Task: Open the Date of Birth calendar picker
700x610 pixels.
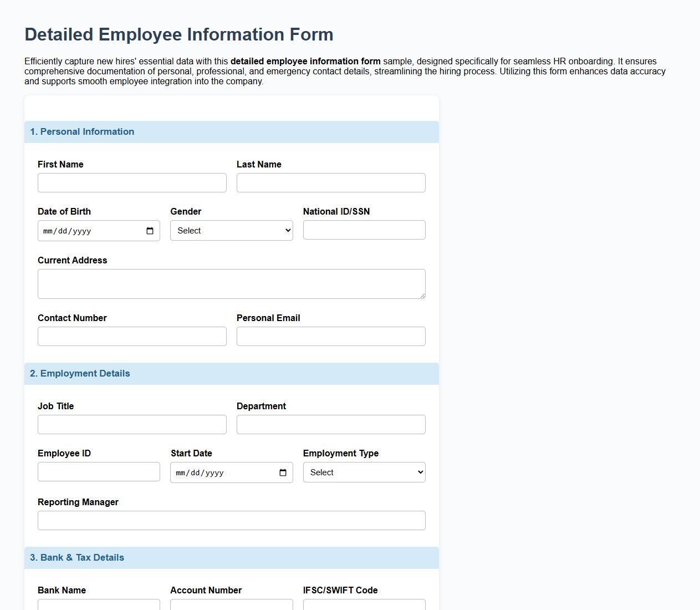Action: [x=149, y=231]
